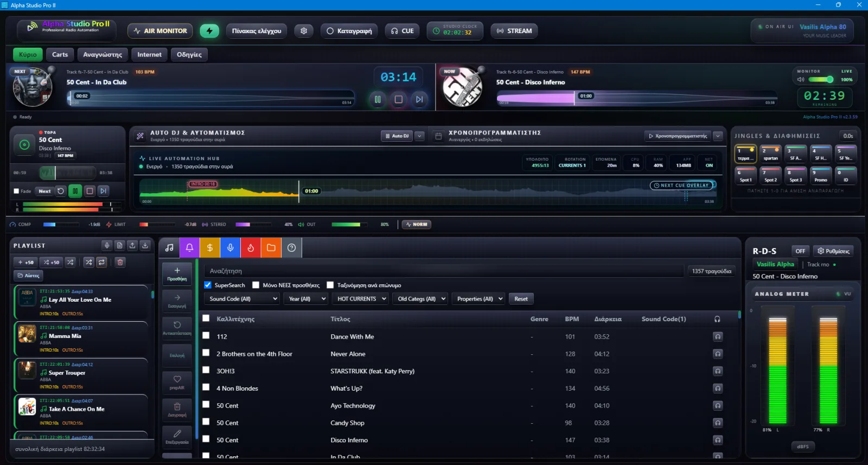Click the green lightning bolt button
Image resolution: width=868 pixels, height=465 pixels.
coord(209,31)
